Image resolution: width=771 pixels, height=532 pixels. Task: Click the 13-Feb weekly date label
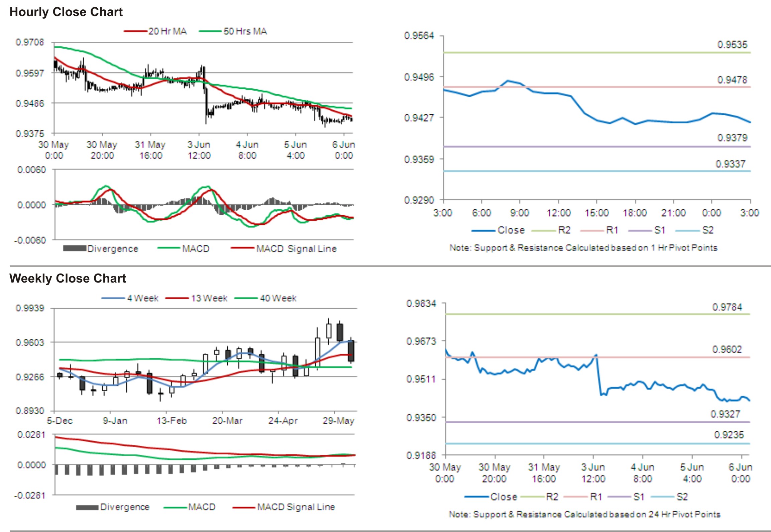click(x=172, y=421)
